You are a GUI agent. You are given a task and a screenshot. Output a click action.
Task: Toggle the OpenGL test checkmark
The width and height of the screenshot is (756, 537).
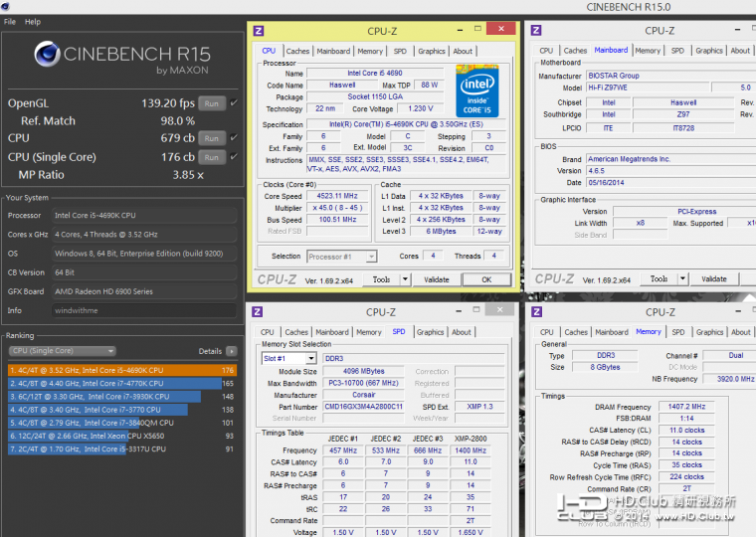point(234,102)
